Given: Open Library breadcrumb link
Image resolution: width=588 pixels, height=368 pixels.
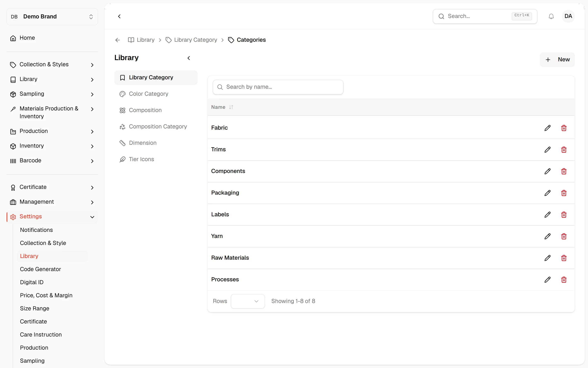Looking at the screenshot, I should (x=141, y=40).
